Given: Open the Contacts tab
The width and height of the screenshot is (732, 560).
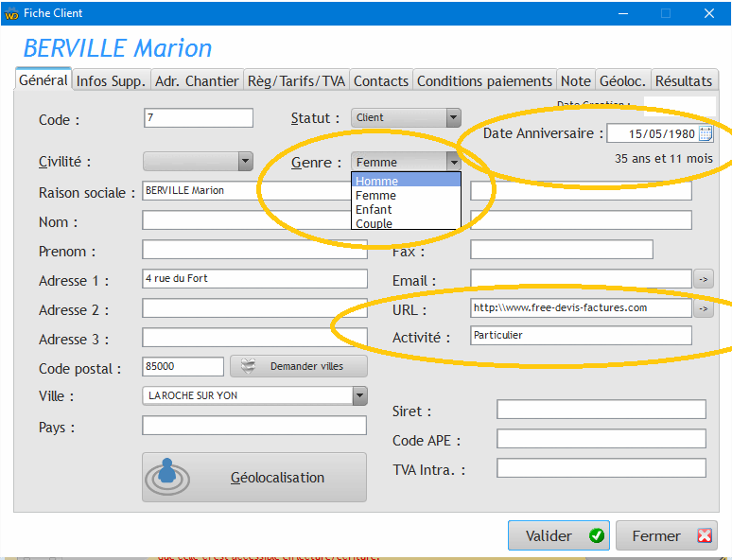Looking at the screenshot, I should point(381,81).
